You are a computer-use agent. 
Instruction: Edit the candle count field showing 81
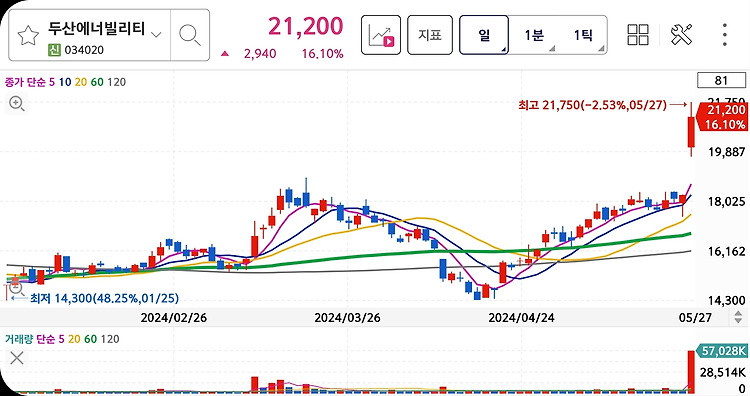(721, 80)
